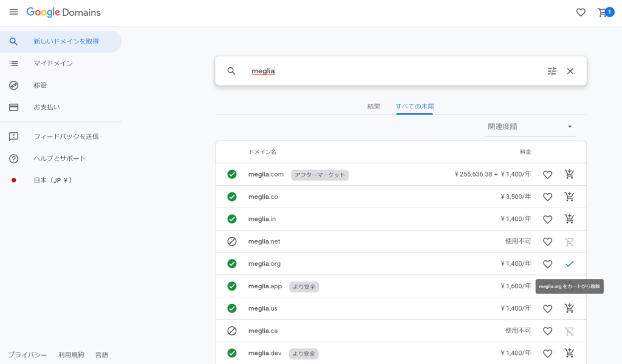This screenshot has height=364, width=622.
Task: Open the shopping cart with 1 item
Action: (606, 12)
